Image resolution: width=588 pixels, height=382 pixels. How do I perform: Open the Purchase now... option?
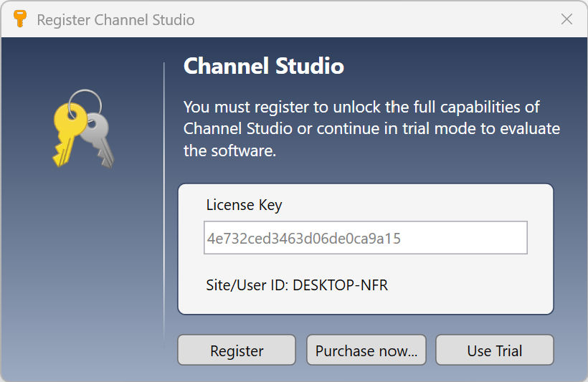click(x=366, y=350)
